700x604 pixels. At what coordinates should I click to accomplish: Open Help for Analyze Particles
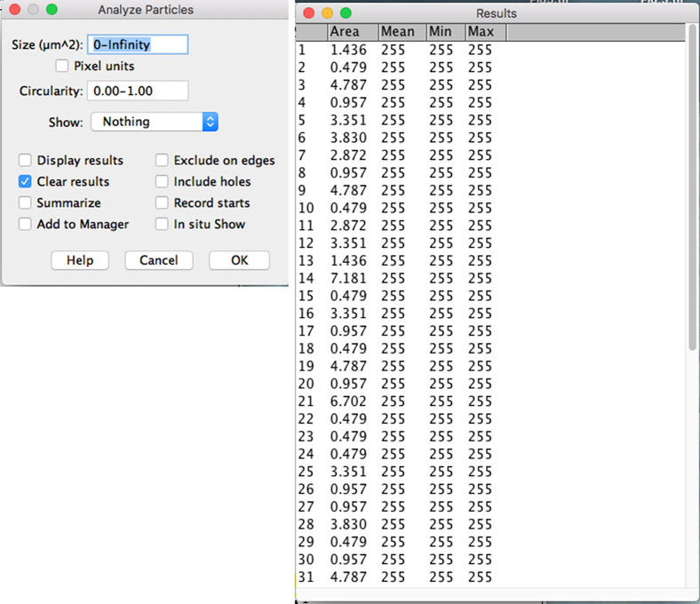(80, 260)
